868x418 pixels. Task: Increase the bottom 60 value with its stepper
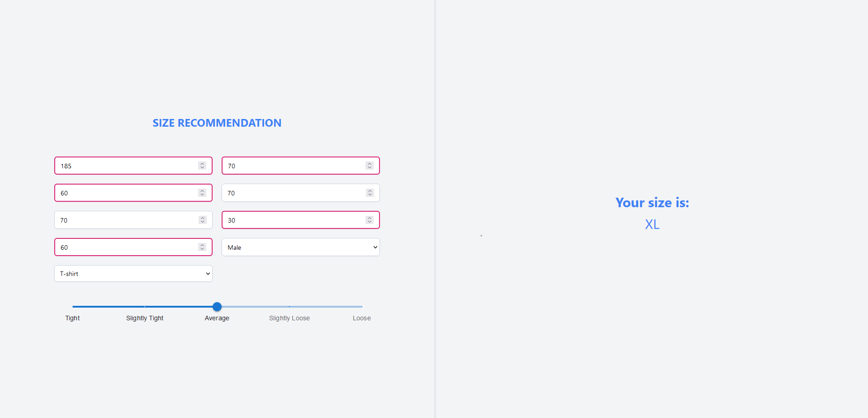[202, 245]
